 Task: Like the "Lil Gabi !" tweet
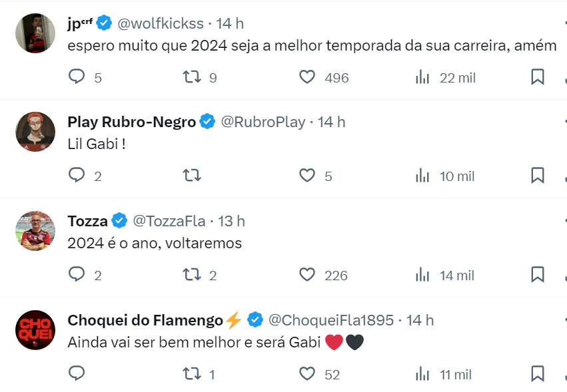306,176
